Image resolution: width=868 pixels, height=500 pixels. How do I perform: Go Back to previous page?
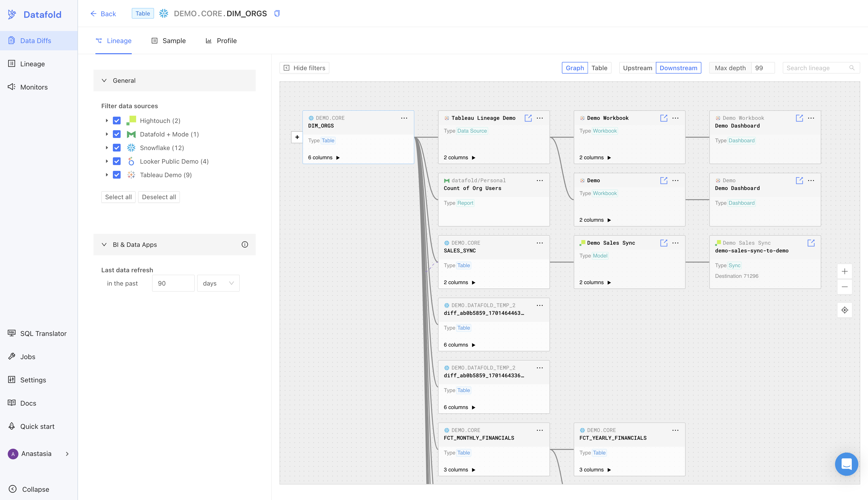(103, 14)
